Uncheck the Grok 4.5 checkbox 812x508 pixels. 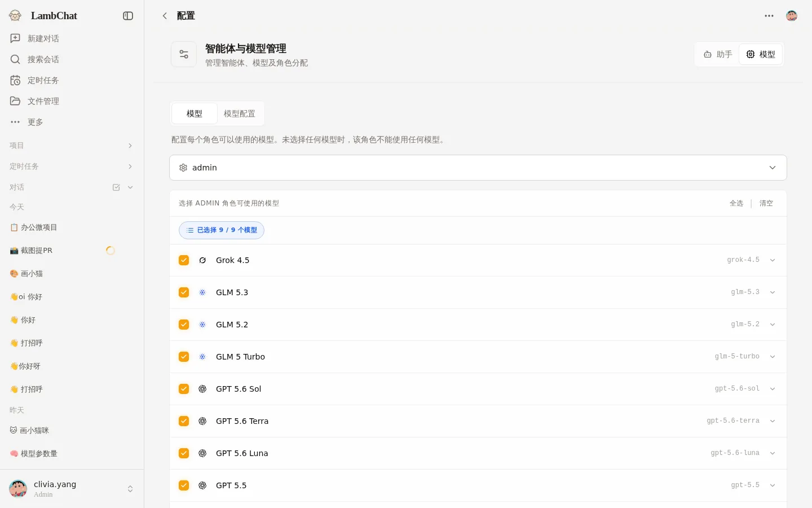pyautogui.click(x=184, y=260)
